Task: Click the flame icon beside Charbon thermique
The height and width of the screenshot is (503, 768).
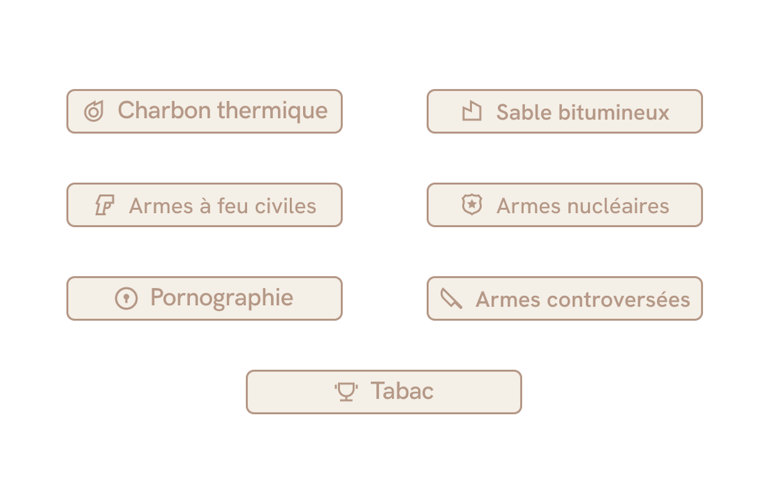Action: pyautogui.click(x=94, y=111)
